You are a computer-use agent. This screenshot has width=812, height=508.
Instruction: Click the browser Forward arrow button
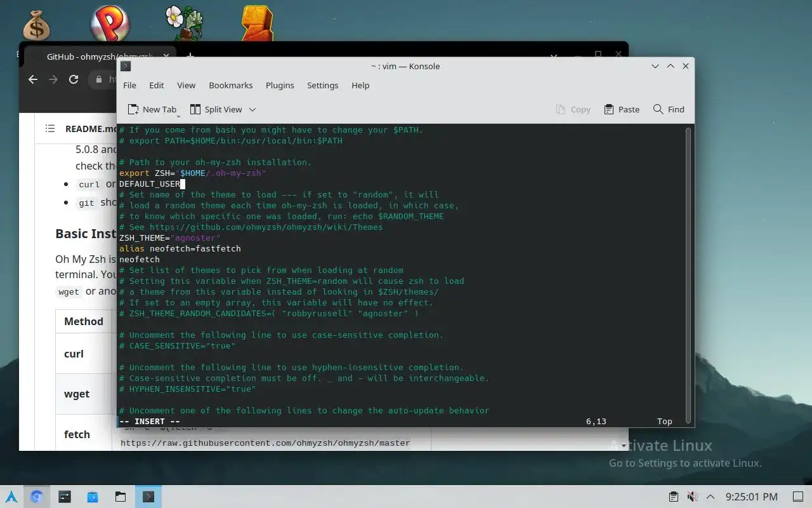(x=53, y=79)
